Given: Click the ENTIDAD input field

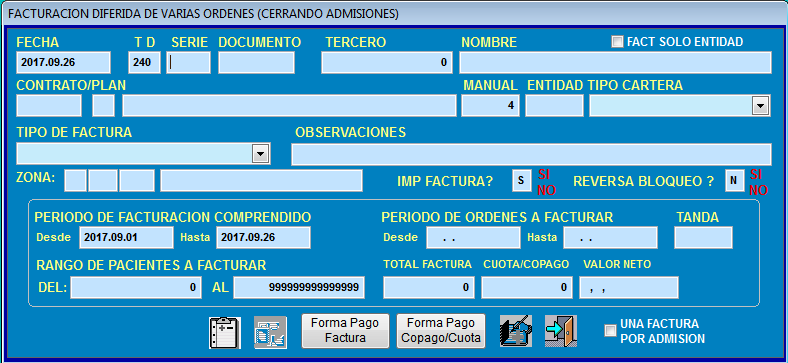Looking at the screenshot, I should pyautogui.click(x=554, y=106).
